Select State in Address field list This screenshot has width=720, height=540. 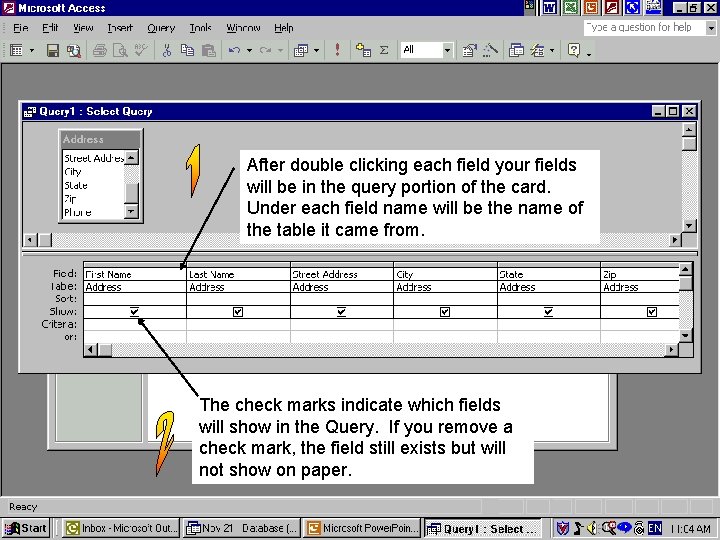click(x=76, y=186)
